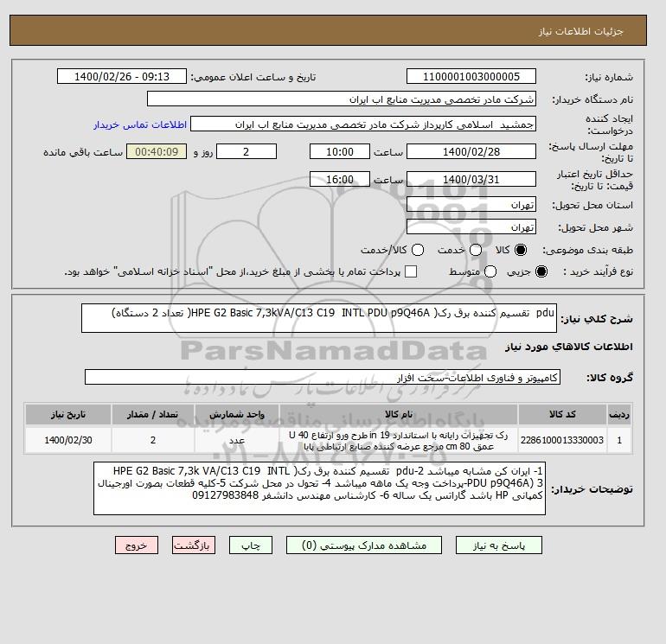Click the چاپ print button
The width and height of the screenshot is (666, 644).
pos(251,545)
